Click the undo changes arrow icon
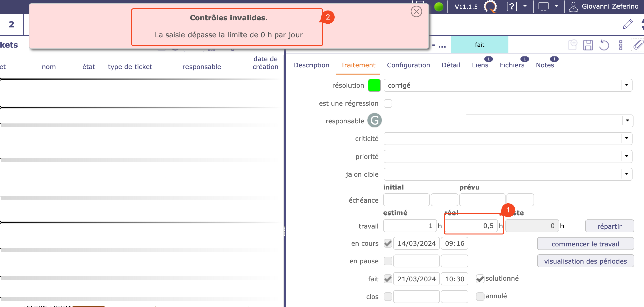The height and width of the screenshot is (307, 644). click(x=604, y=45)
